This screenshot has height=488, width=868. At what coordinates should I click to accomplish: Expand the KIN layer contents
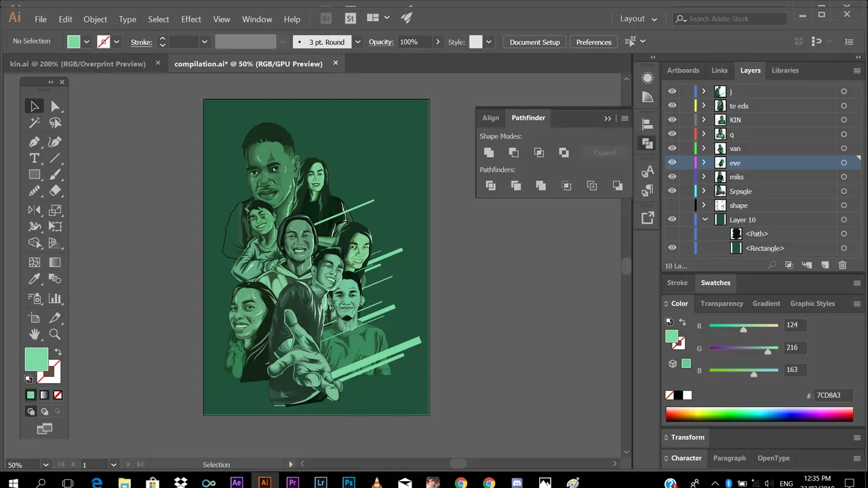coord(704,120)
